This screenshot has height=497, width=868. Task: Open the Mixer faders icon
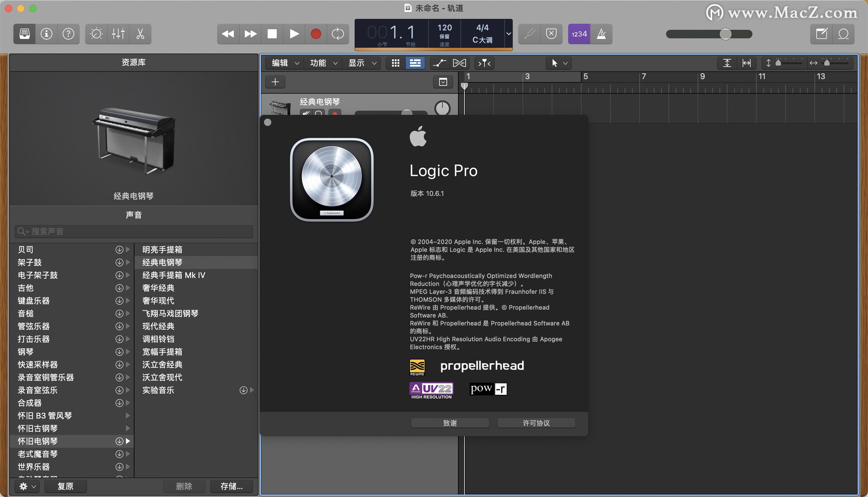[118, 34]
